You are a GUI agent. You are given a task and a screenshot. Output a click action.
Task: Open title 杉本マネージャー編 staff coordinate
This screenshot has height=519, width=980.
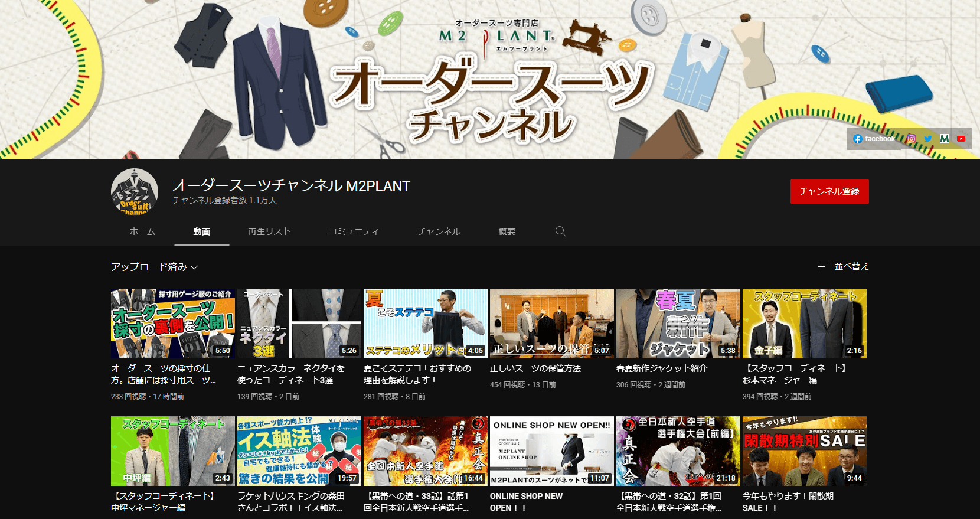click(x=795, y=374)
